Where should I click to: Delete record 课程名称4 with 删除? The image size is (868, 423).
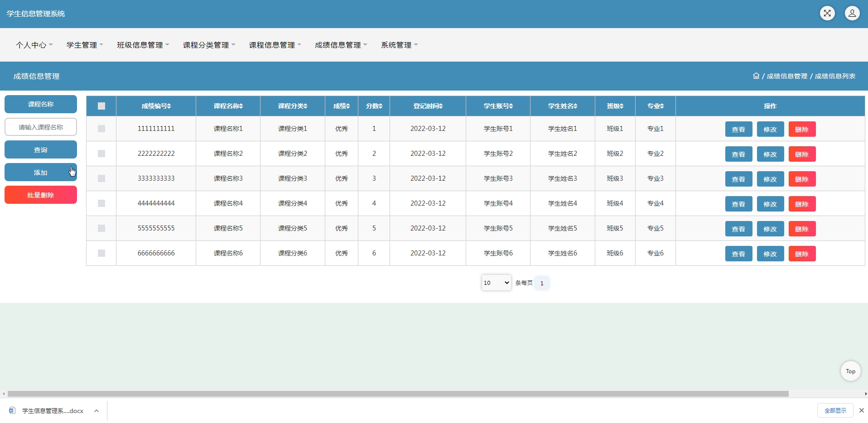802,204
